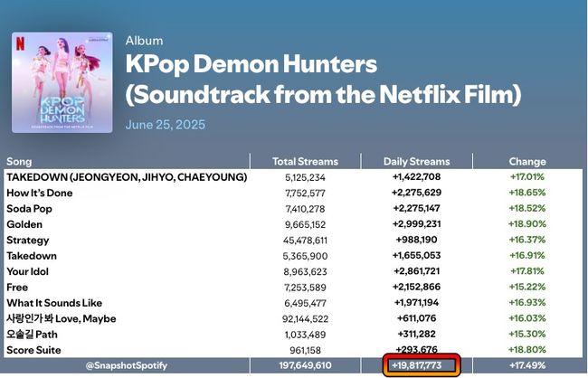Click total streams value '5,365,900'

[x=305, y=256]
